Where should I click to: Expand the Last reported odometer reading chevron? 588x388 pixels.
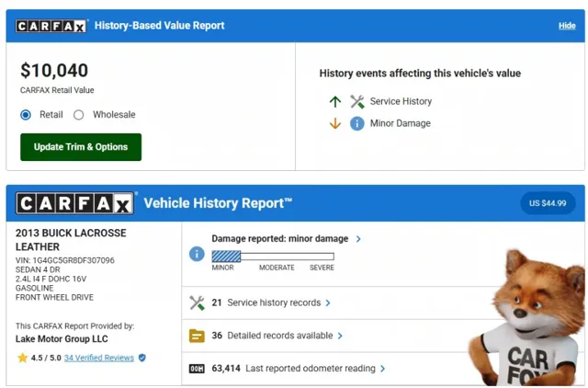[383, 369]
